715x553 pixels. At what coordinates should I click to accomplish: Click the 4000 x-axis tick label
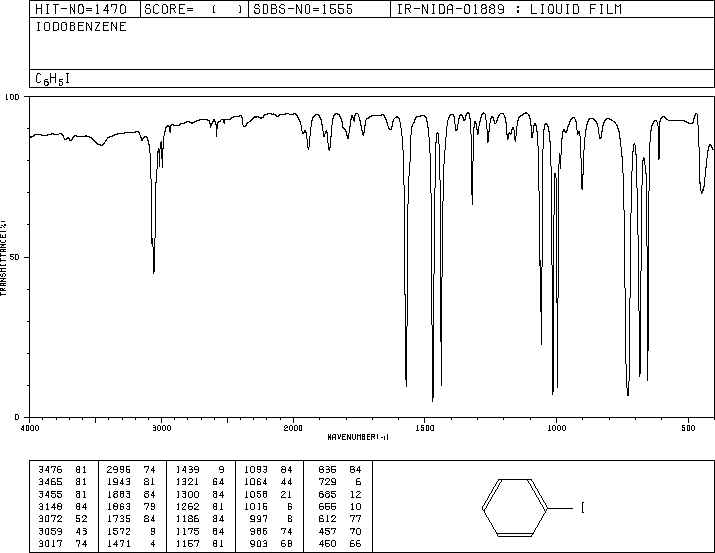point(30,428)
